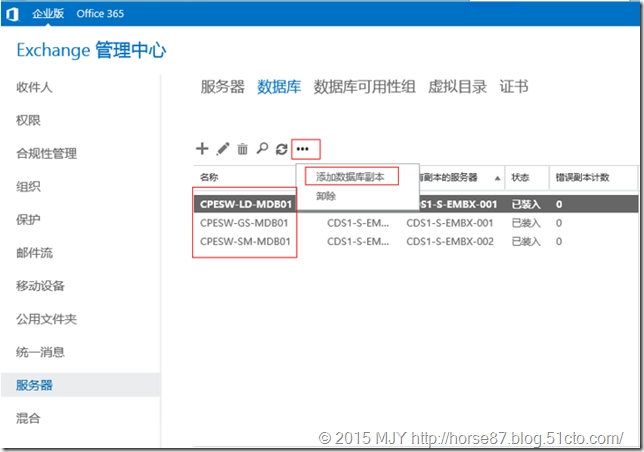644x452 pixels.
Task: Click the refresh icon in toolbar
Action: click(281, 149)
